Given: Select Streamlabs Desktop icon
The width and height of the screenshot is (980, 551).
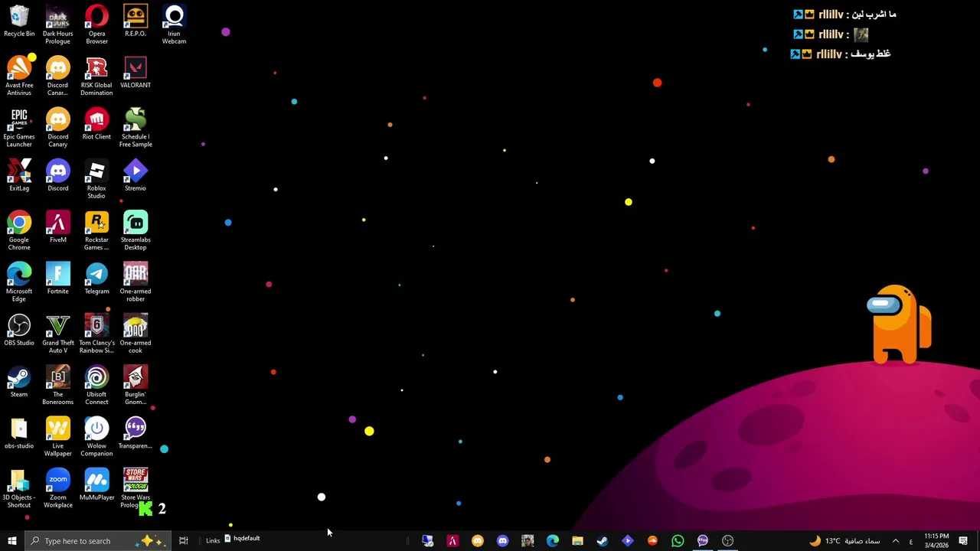Looking at the screenshot, I should (x=136, y=231).
